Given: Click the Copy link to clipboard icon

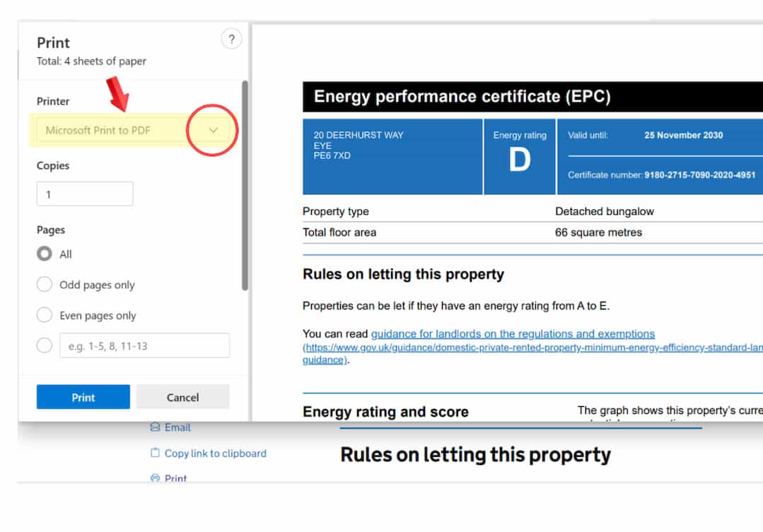Looking at the screenshot, I should click(x=155, y=454).
